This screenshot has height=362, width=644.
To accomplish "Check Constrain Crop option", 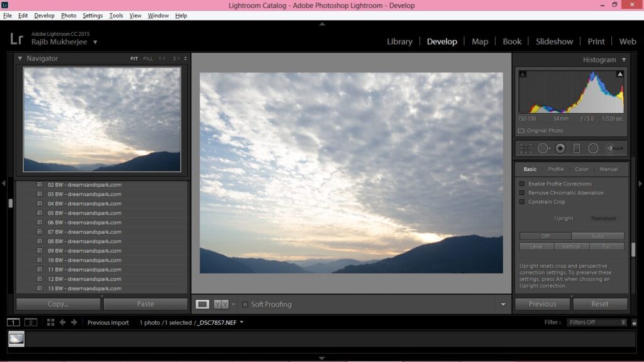I will [x=522, y=202].
